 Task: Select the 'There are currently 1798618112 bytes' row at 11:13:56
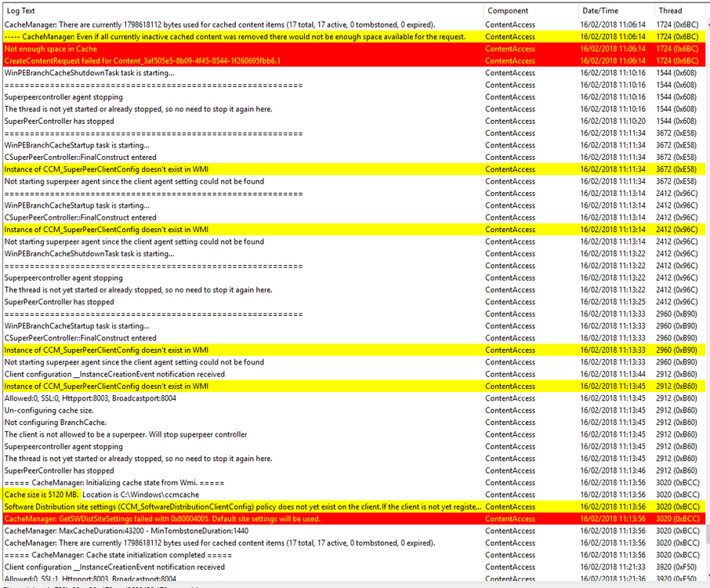pos(354,543)
